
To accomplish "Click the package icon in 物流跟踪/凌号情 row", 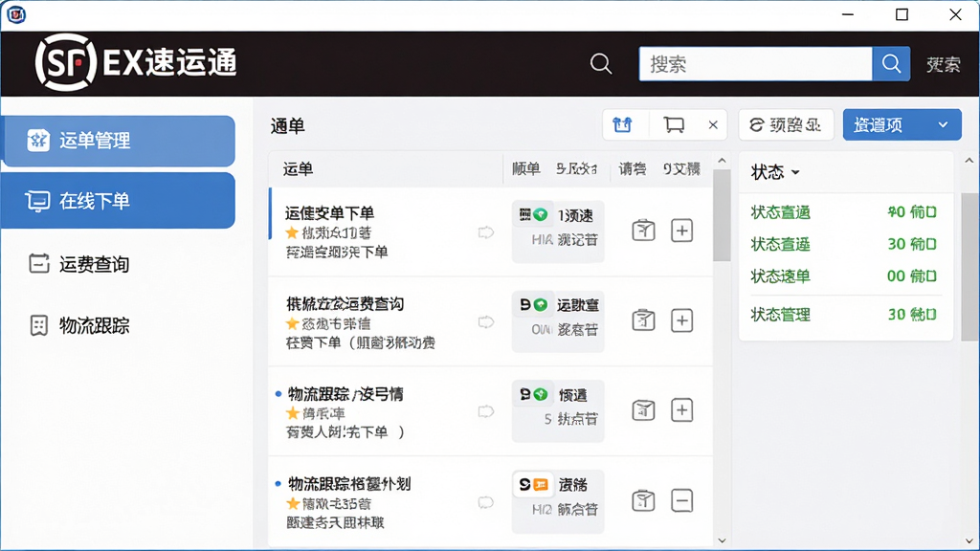I will tap(643, 409).
